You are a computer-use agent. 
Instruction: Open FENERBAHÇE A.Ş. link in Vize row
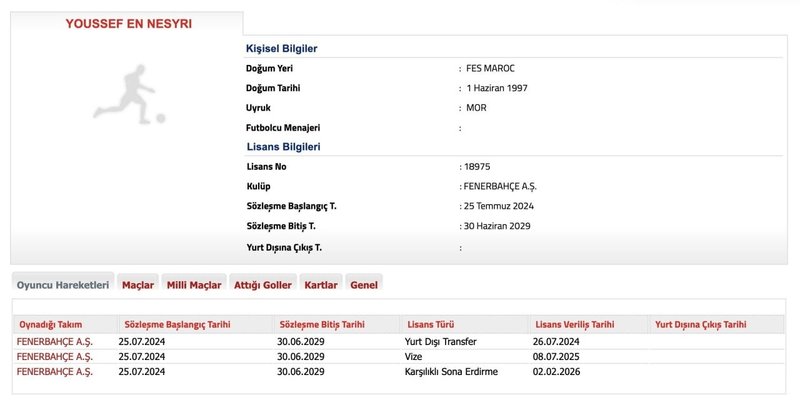click(55, 357)
